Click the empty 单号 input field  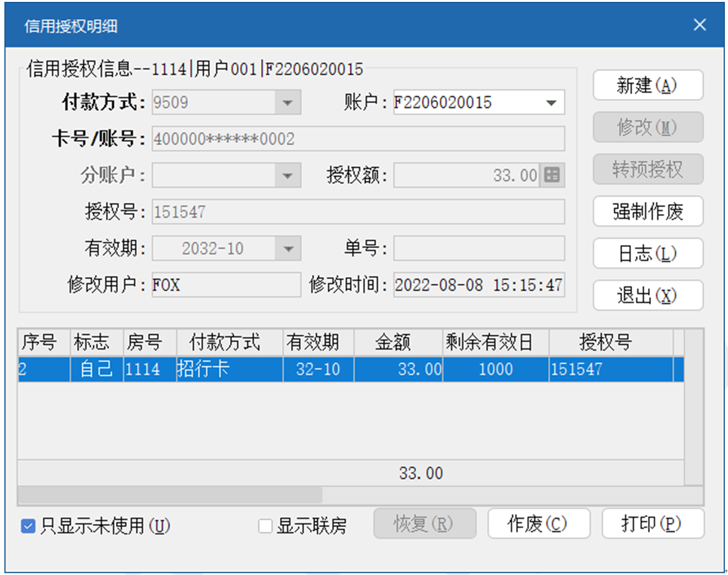(479, 249)
